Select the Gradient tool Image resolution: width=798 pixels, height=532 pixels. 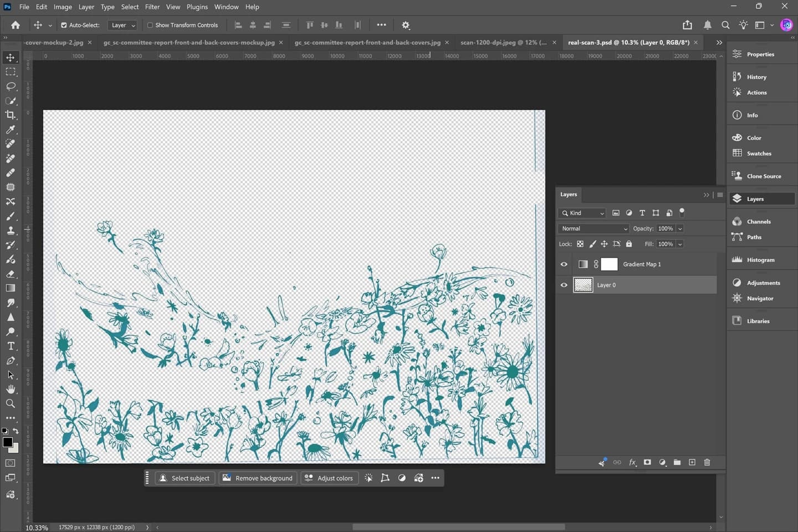[11, 288]
